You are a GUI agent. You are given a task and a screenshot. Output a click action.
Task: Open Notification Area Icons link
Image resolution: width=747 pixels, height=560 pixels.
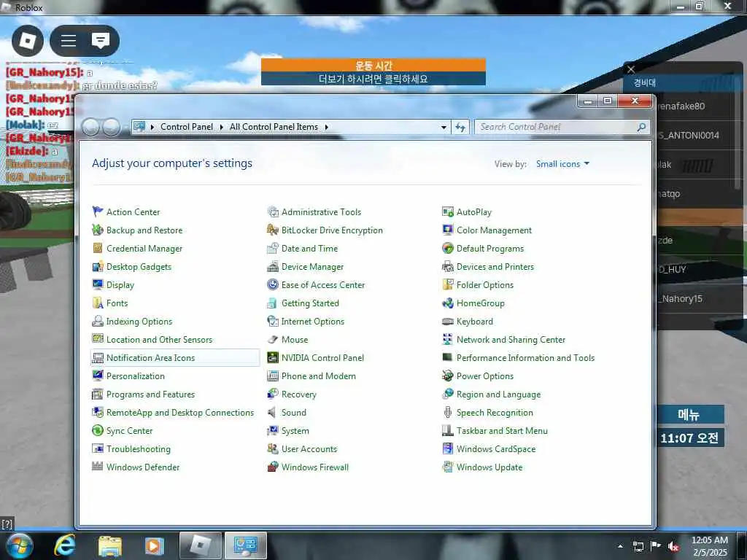[150, 357]
